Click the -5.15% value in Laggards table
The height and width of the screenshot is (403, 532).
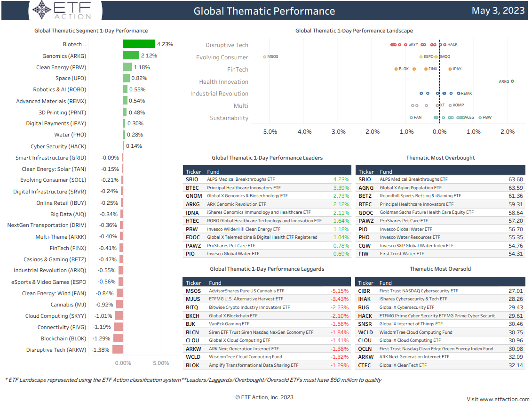340,291
